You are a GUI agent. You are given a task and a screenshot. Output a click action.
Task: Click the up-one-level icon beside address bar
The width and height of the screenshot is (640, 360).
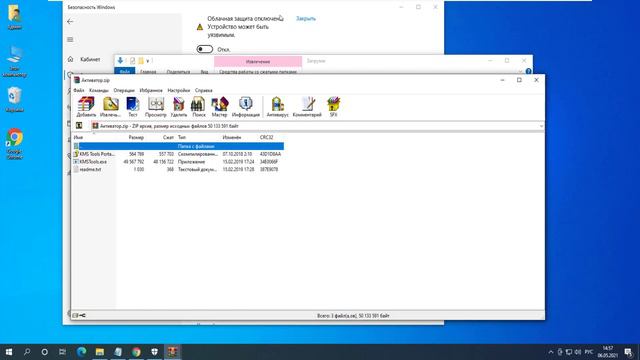point(79,126)
